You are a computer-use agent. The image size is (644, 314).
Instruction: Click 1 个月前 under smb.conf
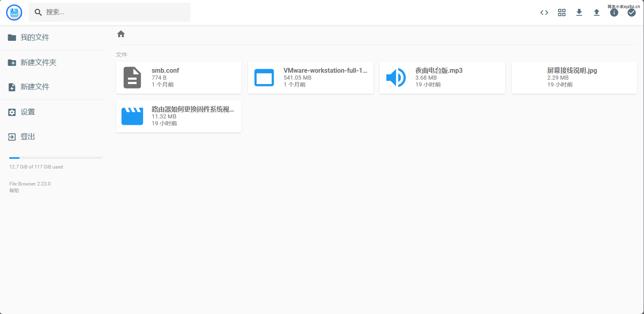pos(163,84)
